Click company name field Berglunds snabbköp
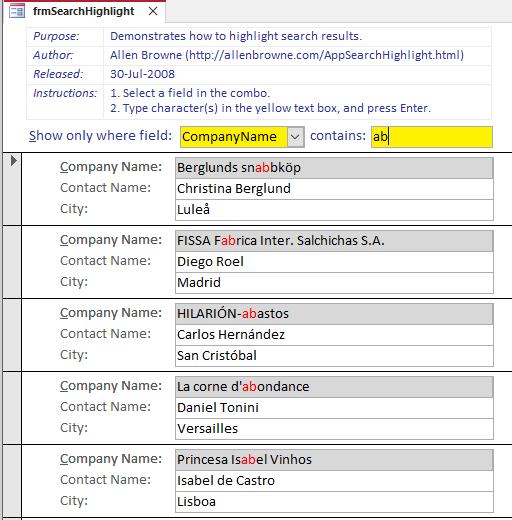 [x=334, y=168]
